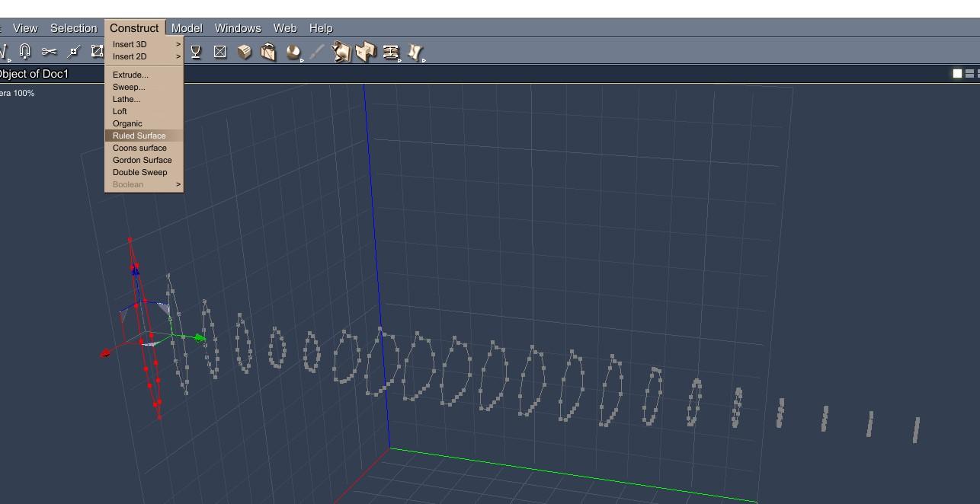This screenshot has height=504, width=980.
Task: Expand the Insert 2D submenu
Action: point(144,56)
